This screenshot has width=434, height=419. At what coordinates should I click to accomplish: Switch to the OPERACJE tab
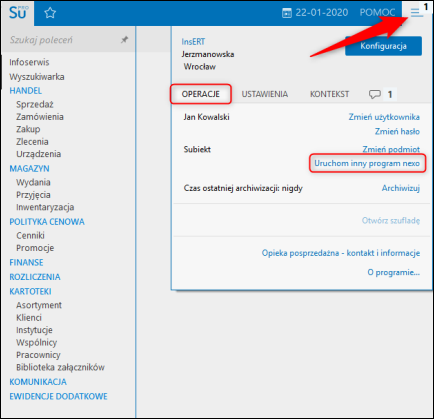201,94
